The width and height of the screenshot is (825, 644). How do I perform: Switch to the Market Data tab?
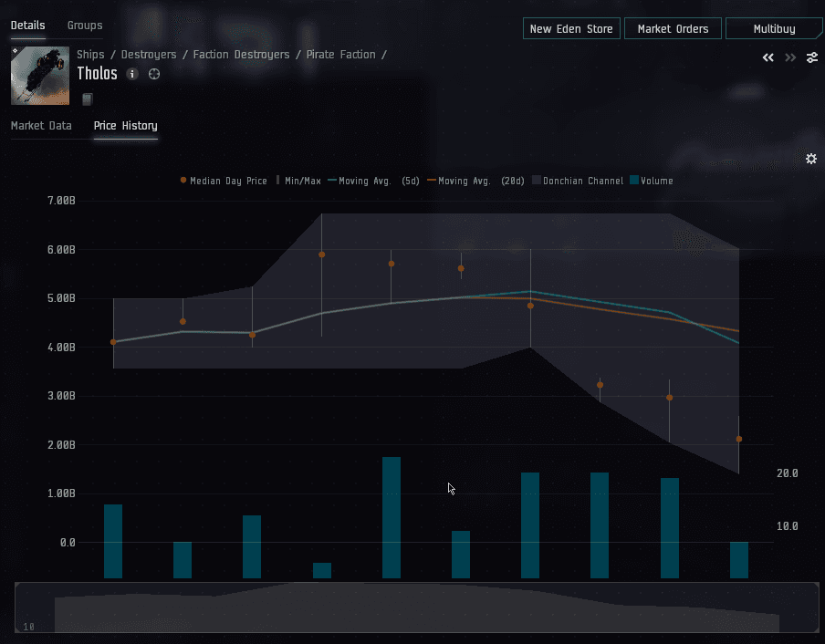pos(41,126)
